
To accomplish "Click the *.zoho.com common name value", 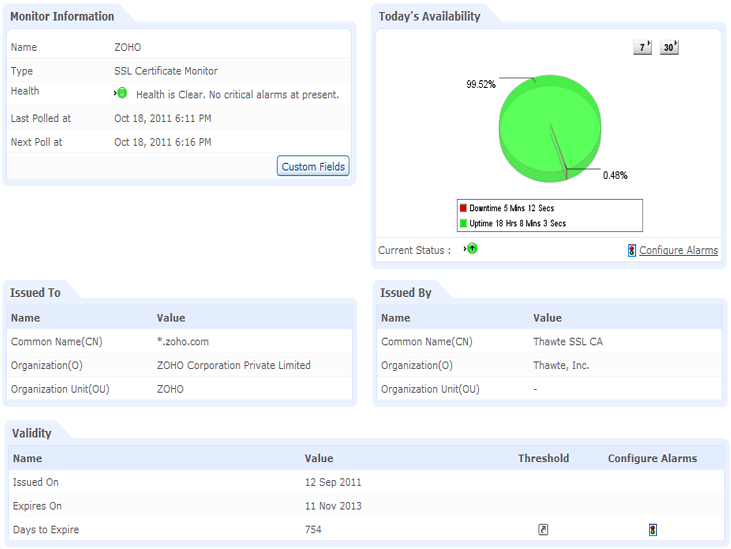I will click(x=183, y=342).
